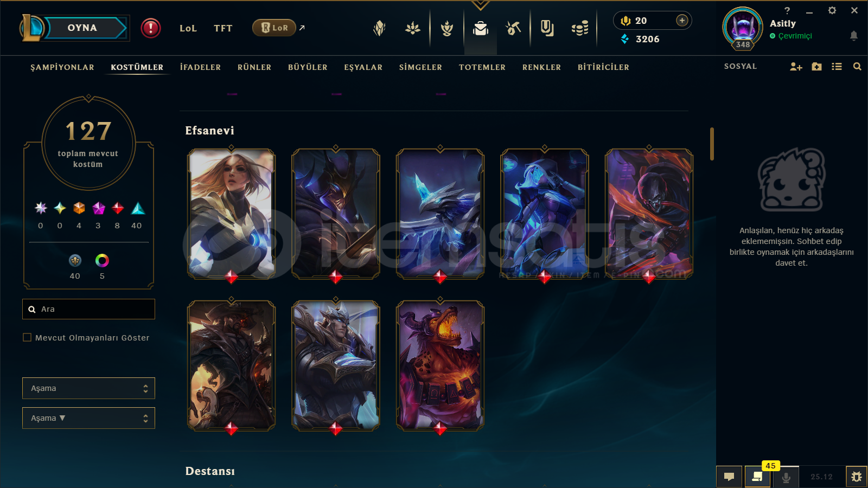
Task: Open the Store coins icon
Action: click(x=580, y=28)
